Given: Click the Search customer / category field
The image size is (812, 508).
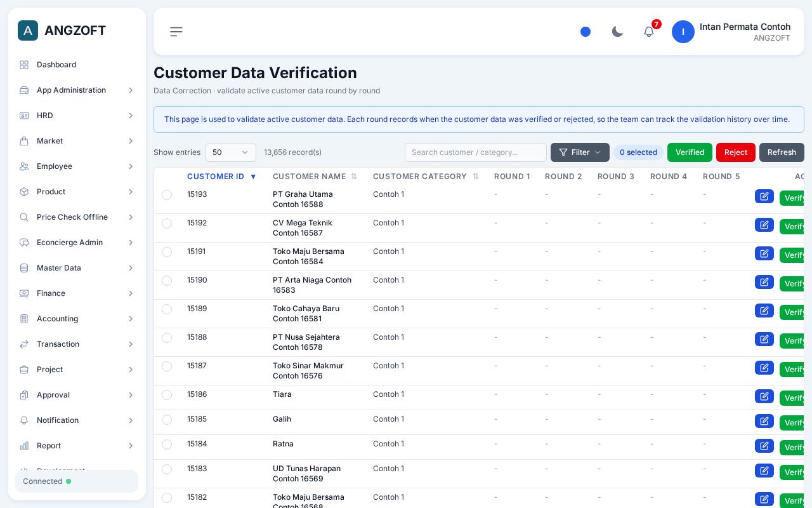Looking at the screenshot, I should [x=476, y=152].
